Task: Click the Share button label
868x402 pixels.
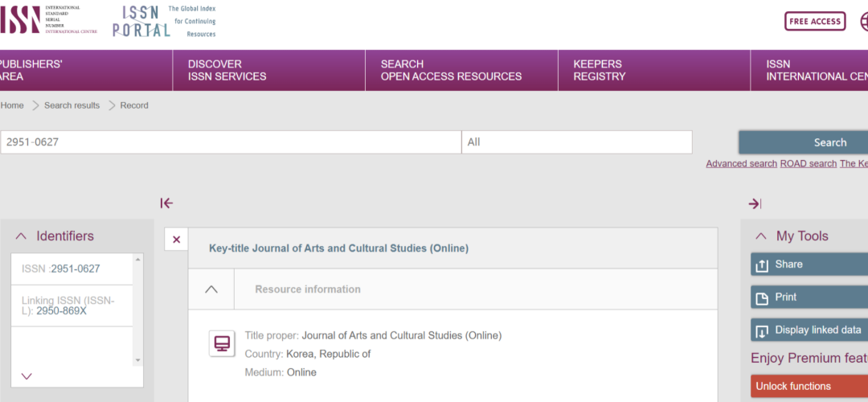Action: 789,265
